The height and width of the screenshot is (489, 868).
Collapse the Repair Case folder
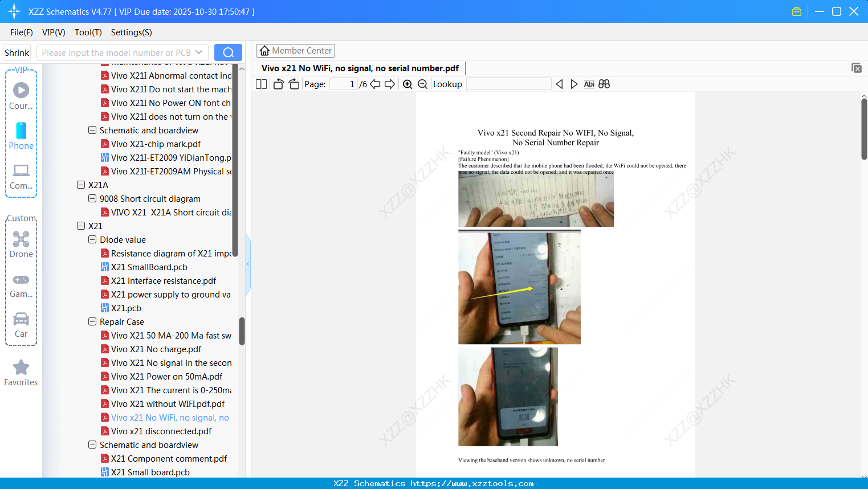92,321
